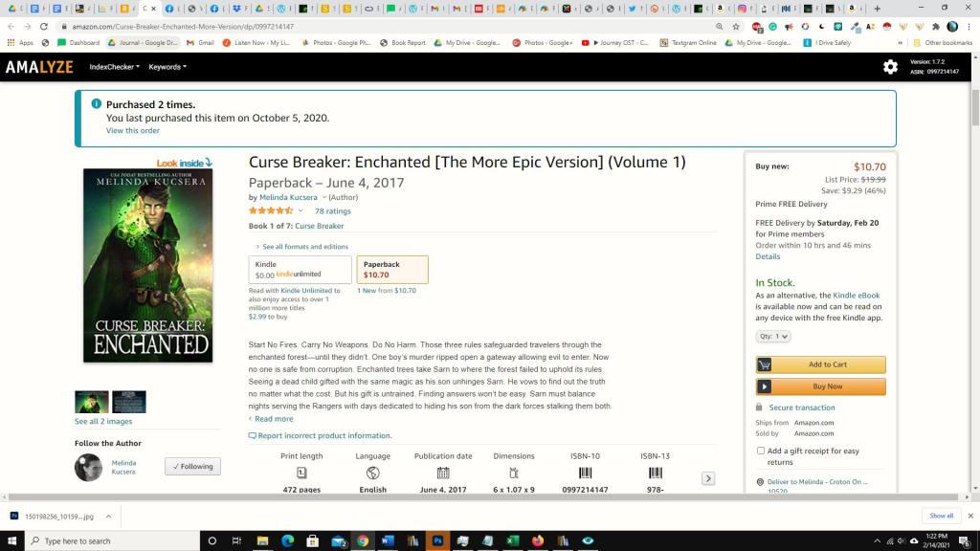Screen dimensions: 980x551
Task: Open the IndexChecker menu
Action: tap(114, 67)
